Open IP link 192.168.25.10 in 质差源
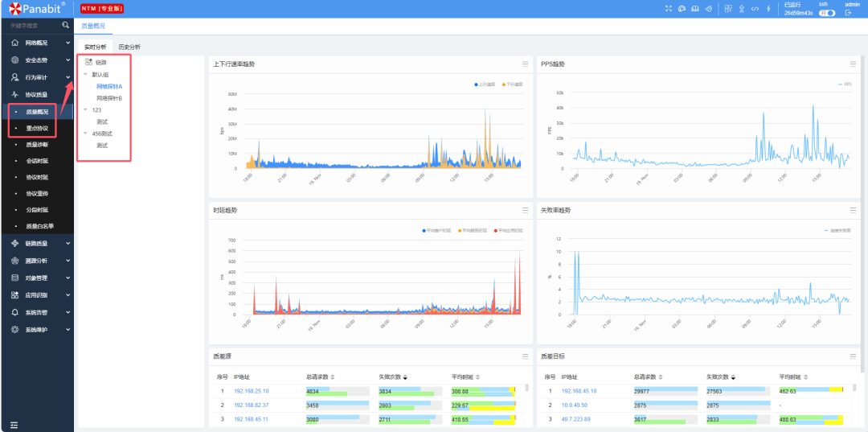This screenshot has height=432, width=868. click(252, 391)
